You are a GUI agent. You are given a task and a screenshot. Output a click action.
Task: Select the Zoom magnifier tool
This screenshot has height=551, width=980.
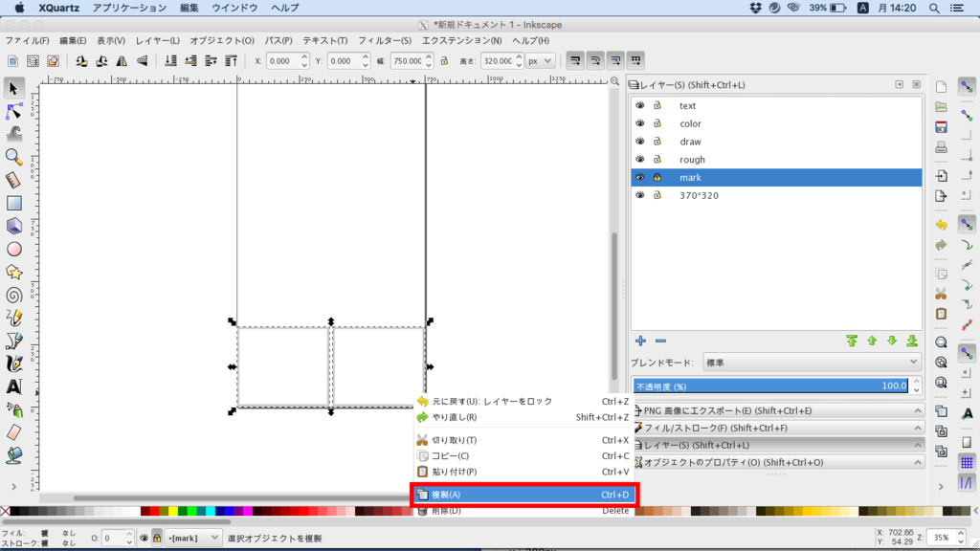(13, 157)
